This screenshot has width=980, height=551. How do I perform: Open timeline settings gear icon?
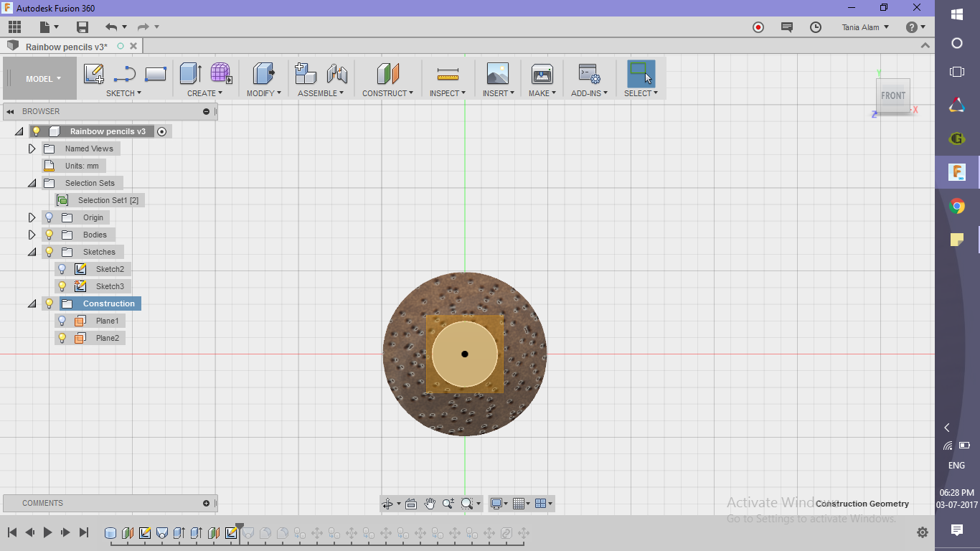coord(923,532)
